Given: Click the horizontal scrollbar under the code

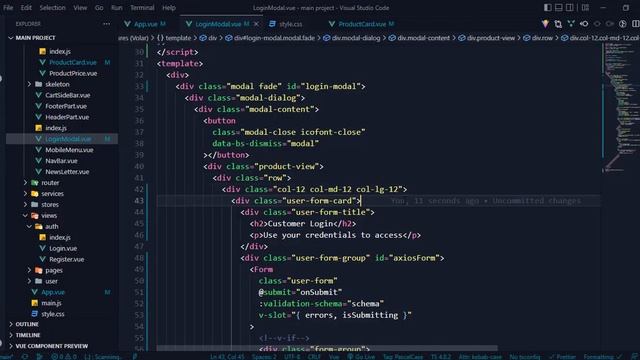Looking at the screenshot, I should 327,348.
